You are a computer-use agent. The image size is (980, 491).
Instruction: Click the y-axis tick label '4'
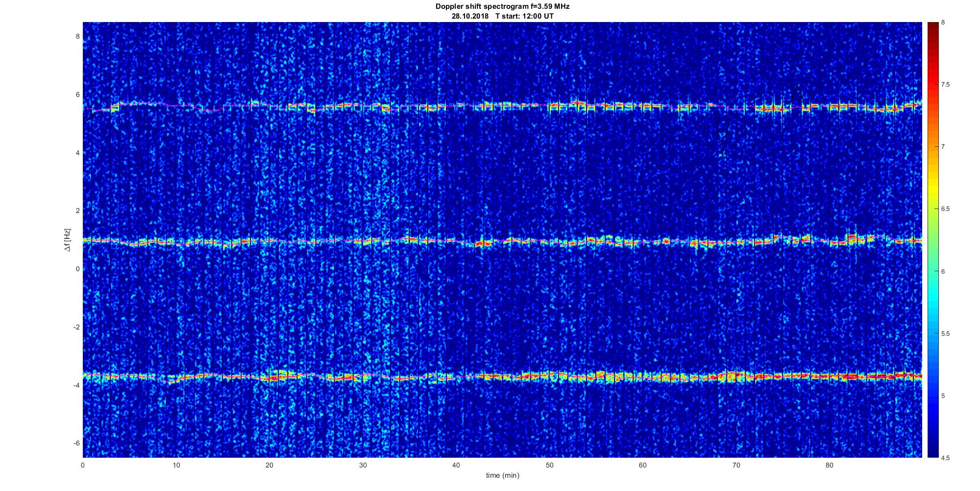(x=77, y=153)
